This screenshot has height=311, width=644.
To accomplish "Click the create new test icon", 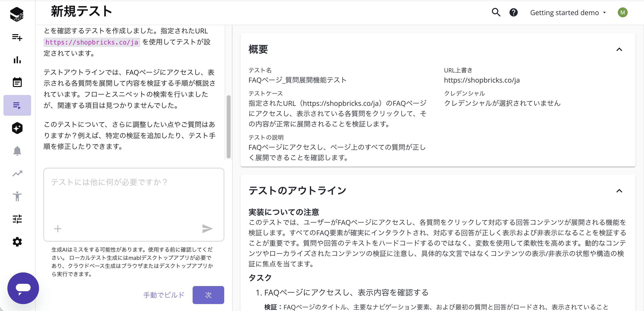I will (x=17, y=37).
